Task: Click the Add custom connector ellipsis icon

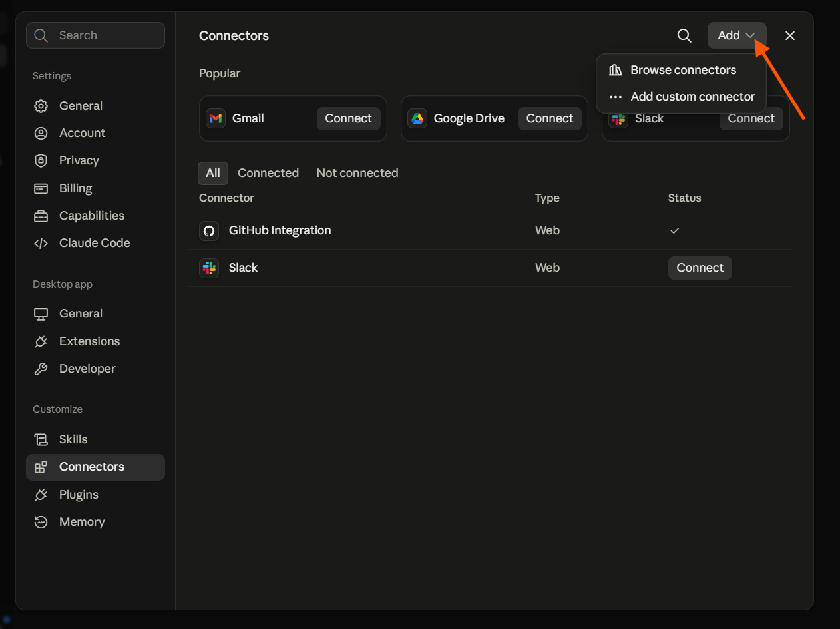Action: [x=616, y=97]
